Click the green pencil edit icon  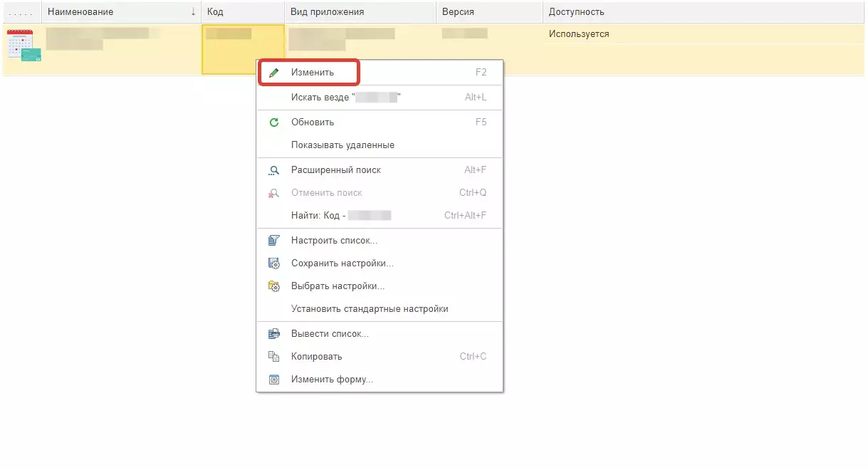point(274,73)
